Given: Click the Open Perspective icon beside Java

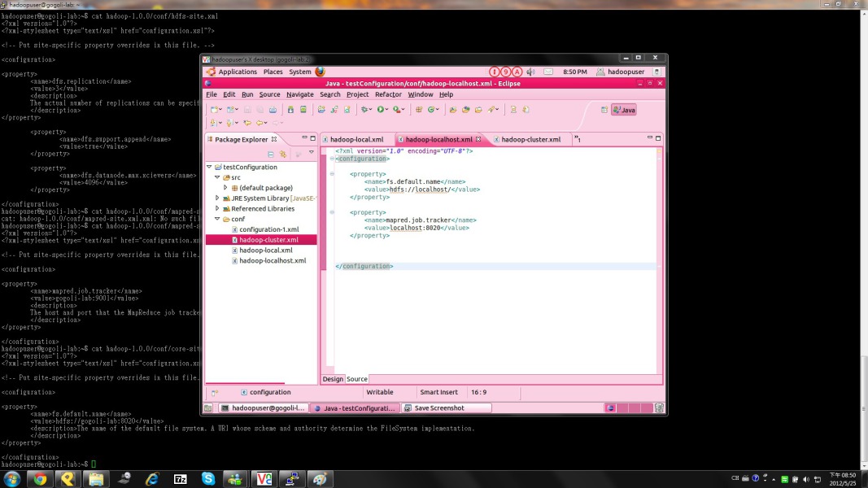Looking at the screenshot, I should (x=604, y=110).
